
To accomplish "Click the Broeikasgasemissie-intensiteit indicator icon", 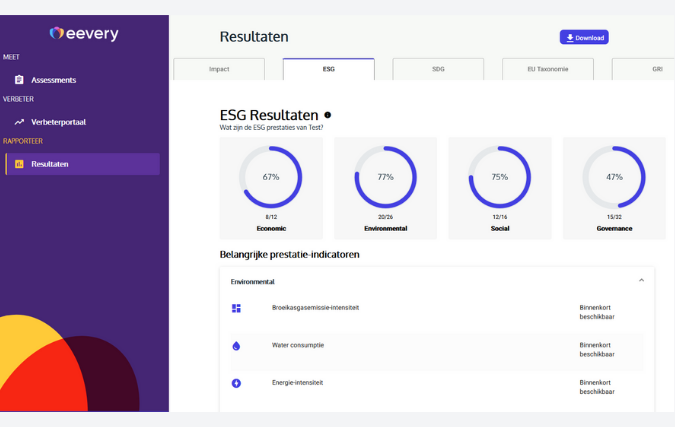I will (x=236, y=308).
